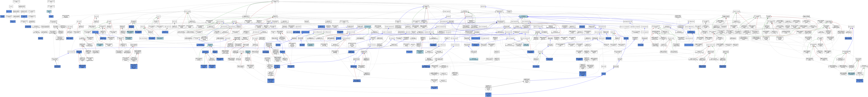
Task: Select the developmental process node
Action: [x=426, y=6]
